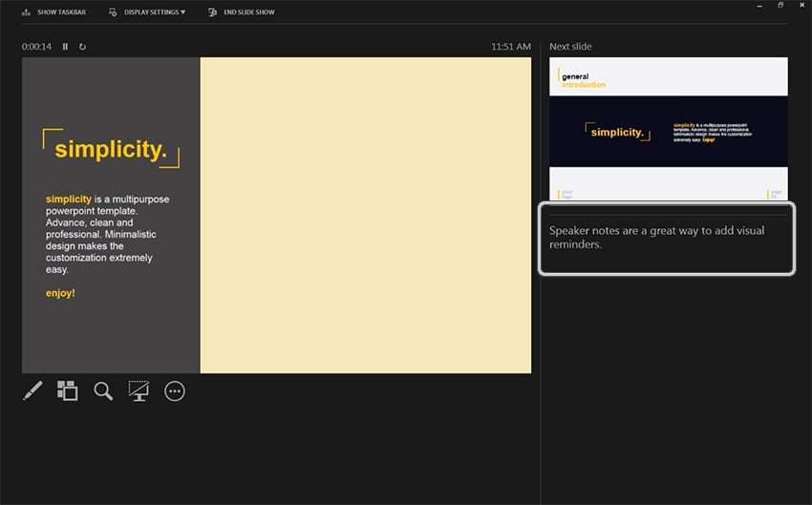The height and width of the screenshot is (505, 812).
Task: Click the 'simplicity.' title on current slide
Action: [x=111, y=149]
